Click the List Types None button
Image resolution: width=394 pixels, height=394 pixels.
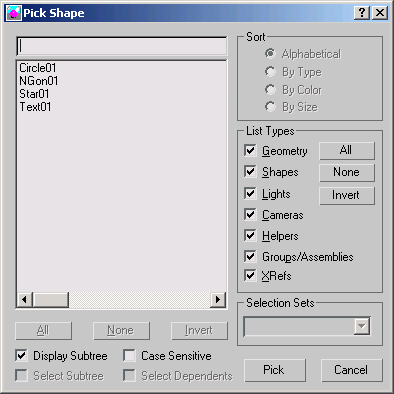pos(347,172)
